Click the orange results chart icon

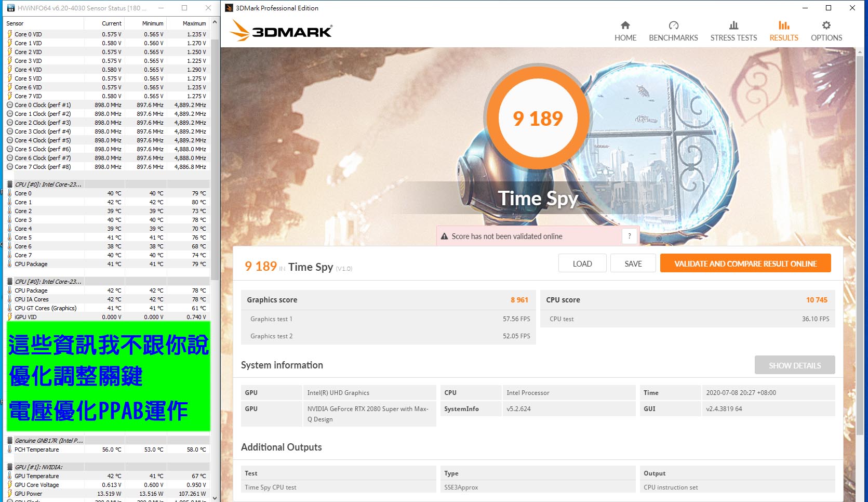point(784,25)
